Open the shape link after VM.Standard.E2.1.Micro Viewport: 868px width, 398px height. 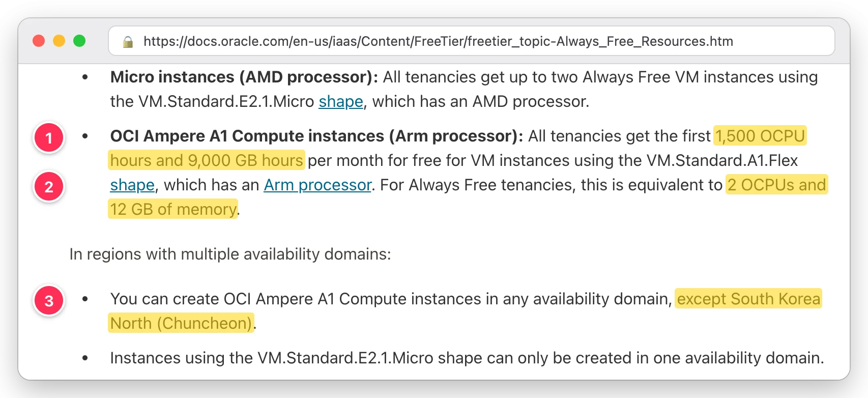click(x=341, y=101)
